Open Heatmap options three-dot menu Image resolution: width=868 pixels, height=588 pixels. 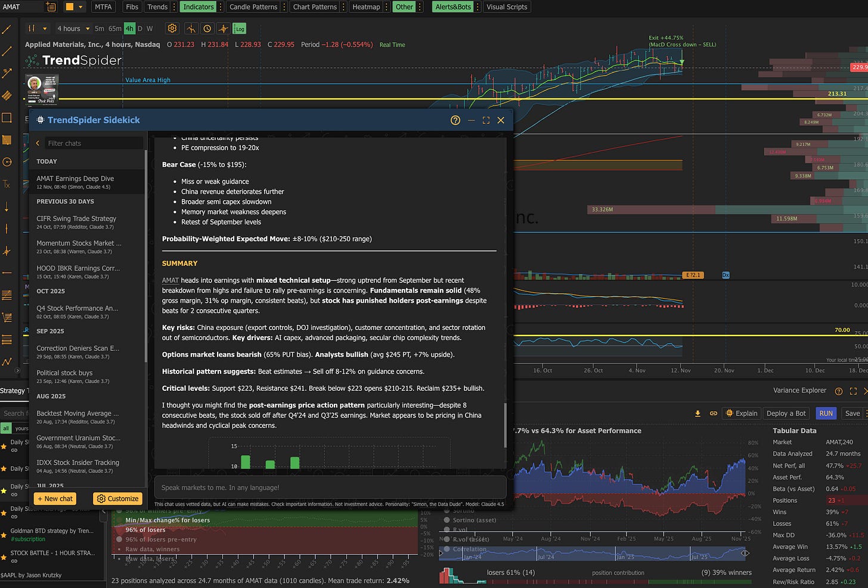click(x=387, y=7)
